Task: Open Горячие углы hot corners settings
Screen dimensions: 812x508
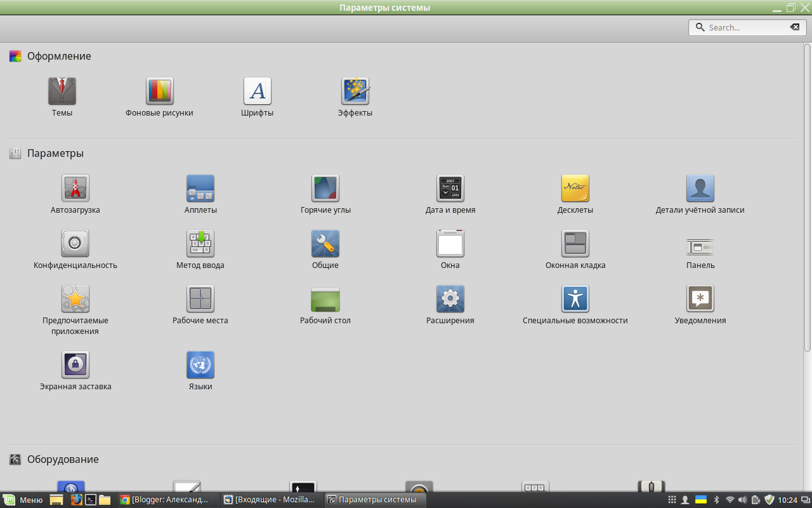Action: pos(325,189)
